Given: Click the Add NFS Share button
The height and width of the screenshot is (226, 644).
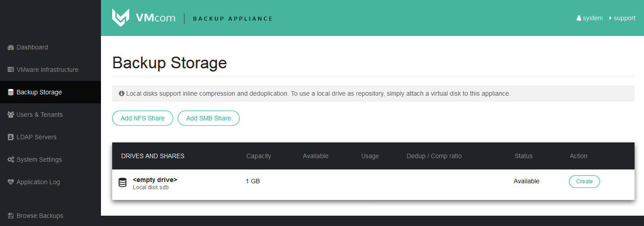Looking at the screenshot, I should pyautogui.click(x=143, y=118).
